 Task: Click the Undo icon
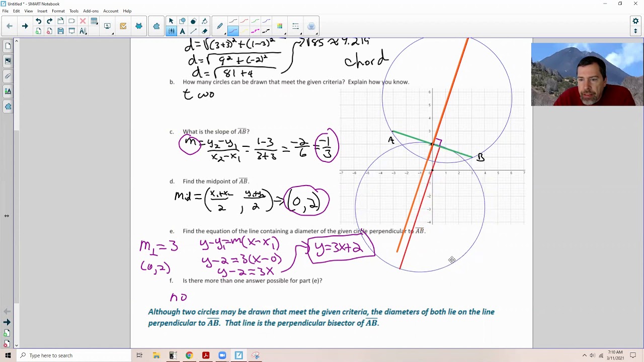(38, 21)
